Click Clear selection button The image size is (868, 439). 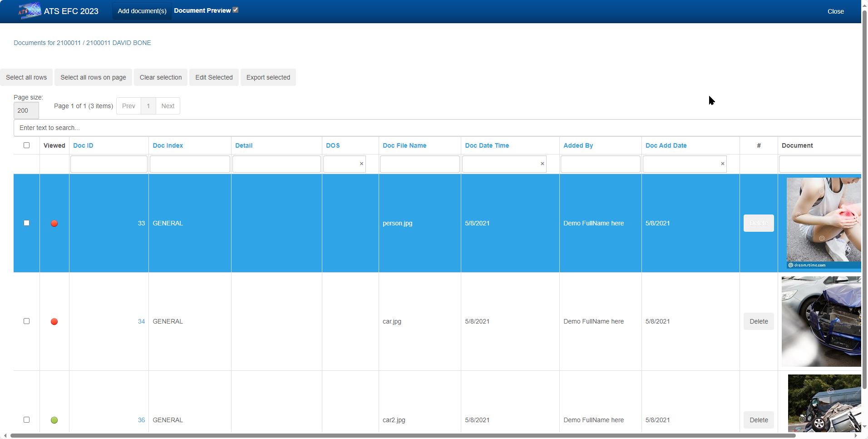click(x=161, y=77)
